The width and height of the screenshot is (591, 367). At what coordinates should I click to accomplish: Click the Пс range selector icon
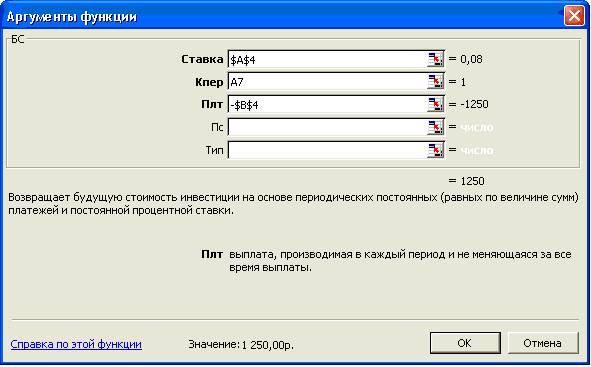point(435,127)
